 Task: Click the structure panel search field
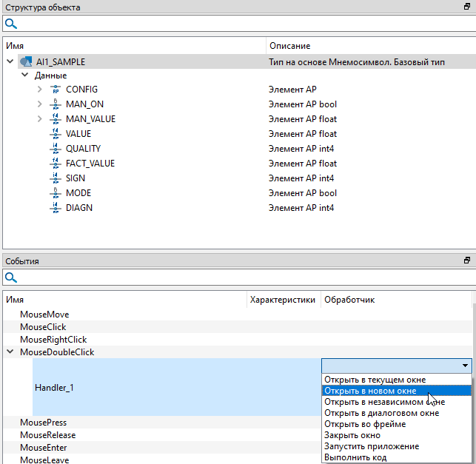pos(244,24)
